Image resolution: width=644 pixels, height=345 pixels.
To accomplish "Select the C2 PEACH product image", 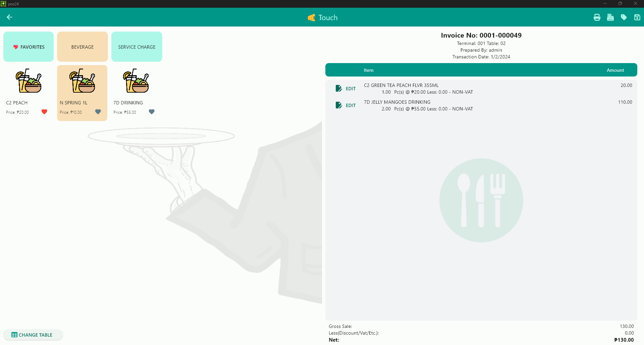I will coord(29,81).
